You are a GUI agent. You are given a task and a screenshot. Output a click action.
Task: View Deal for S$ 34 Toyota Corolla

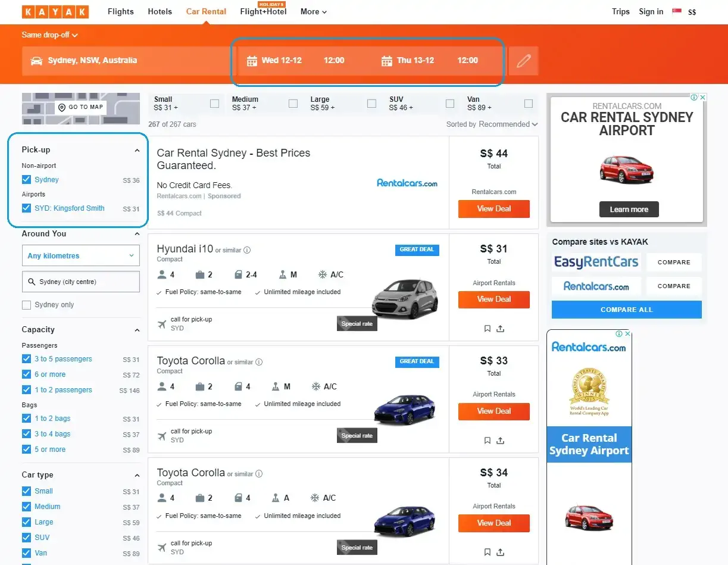[494, 523]
